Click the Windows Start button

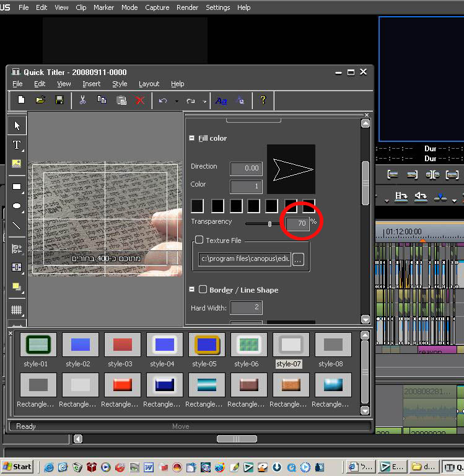tap(17, 467)
